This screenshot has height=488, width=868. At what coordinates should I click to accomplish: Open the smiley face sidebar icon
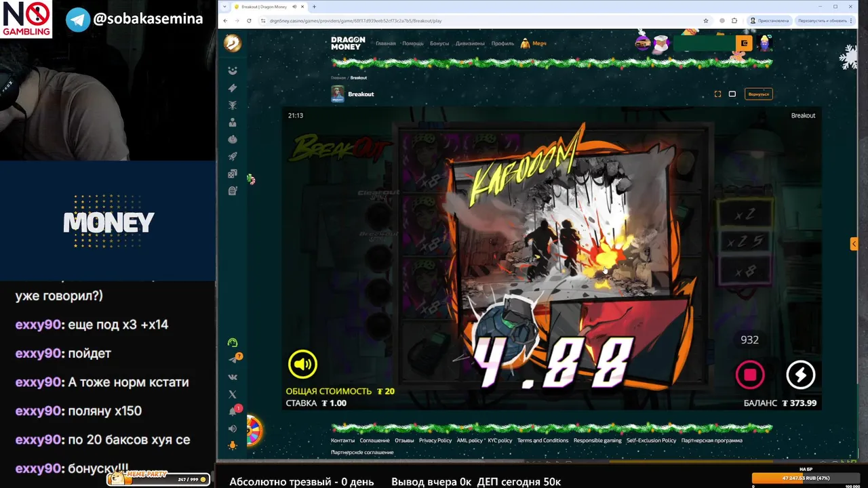coord(233,70)
